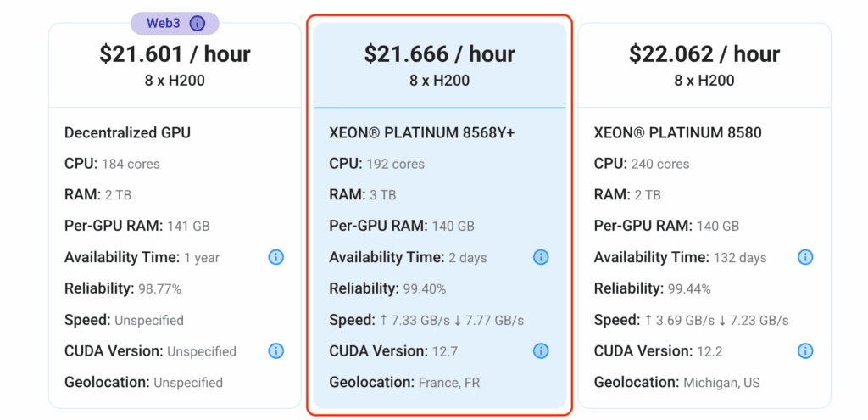Click the info icon in the Web3 badge
Image resolution: width=868 pixels, height=420 pixels.
point(198,23)
